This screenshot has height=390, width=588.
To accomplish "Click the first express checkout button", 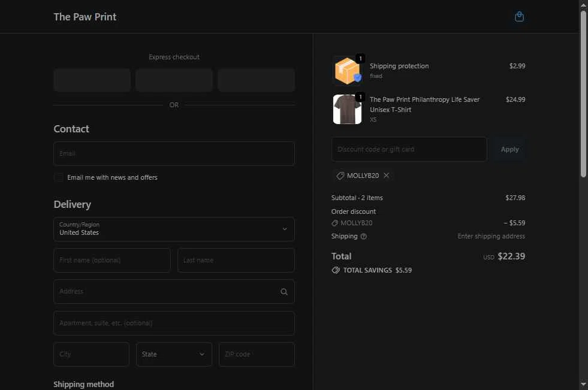I will tap(92, 80).
